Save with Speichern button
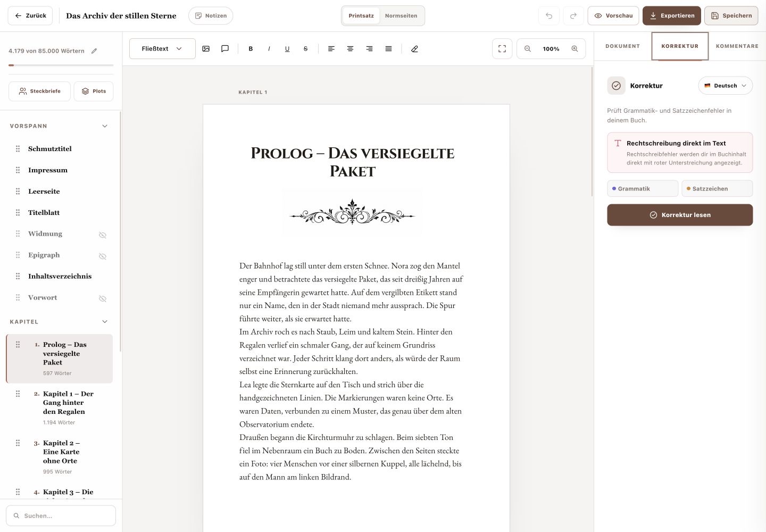This screenshot has height=532, width=766. click(731, 15)
